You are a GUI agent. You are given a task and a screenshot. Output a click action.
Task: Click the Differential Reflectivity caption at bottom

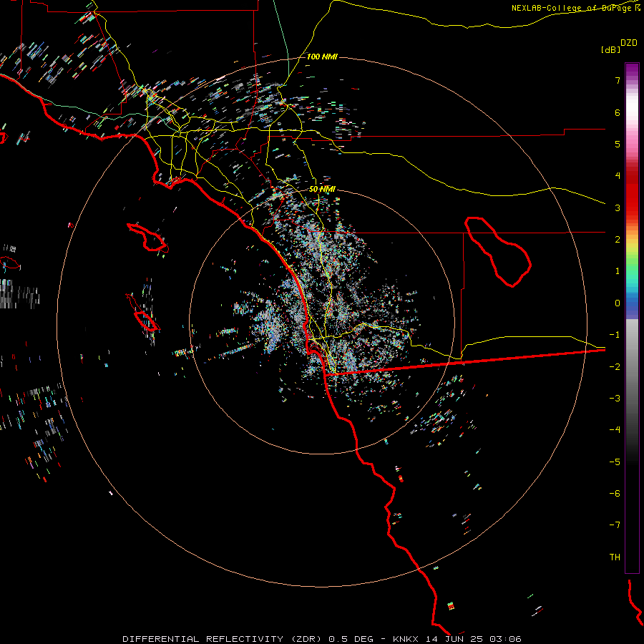(322, 639)
